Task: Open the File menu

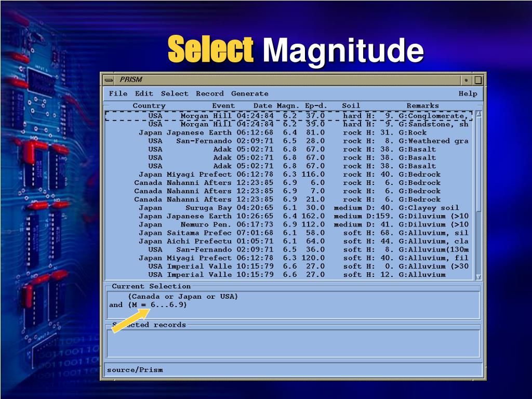Action: [118, 94]
